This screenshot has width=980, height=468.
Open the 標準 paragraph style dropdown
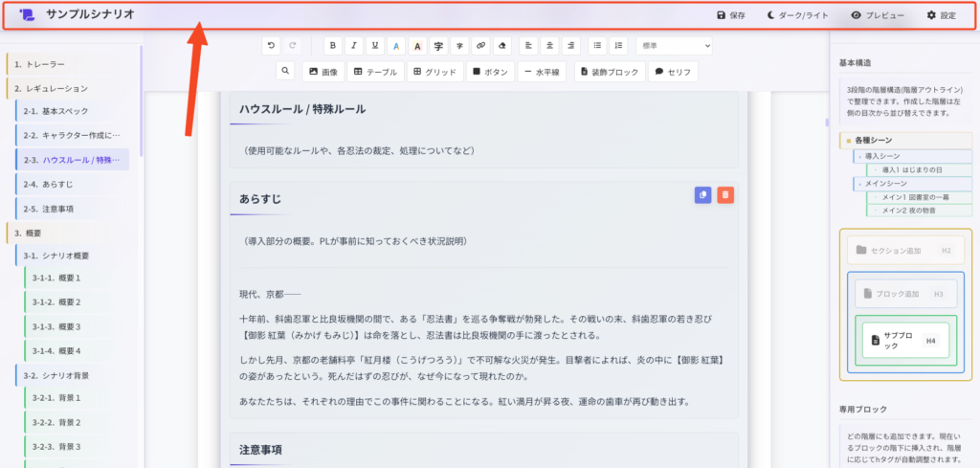point(674,45)
